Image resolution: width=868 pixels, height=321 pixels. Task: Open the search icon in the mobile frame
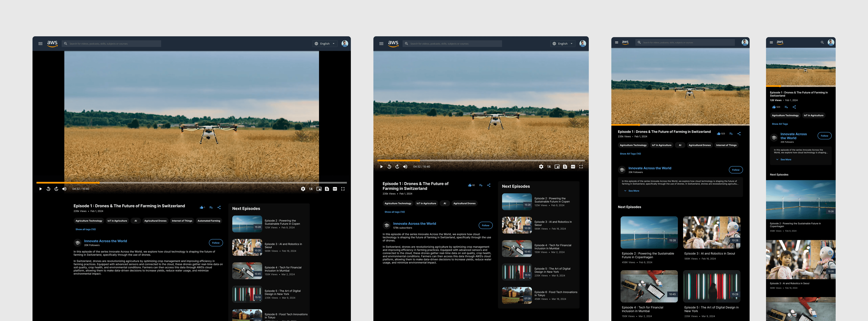coord(822,42)
